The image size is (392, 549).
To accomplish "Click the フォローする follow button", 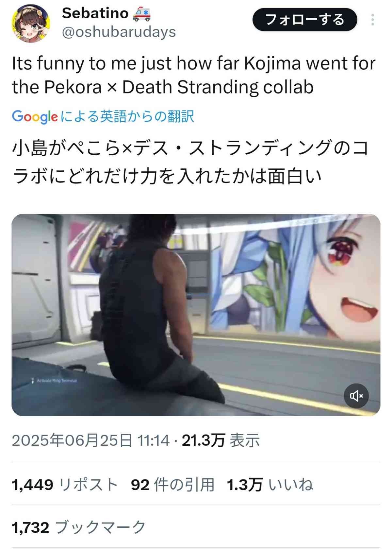I will [305, 20].
